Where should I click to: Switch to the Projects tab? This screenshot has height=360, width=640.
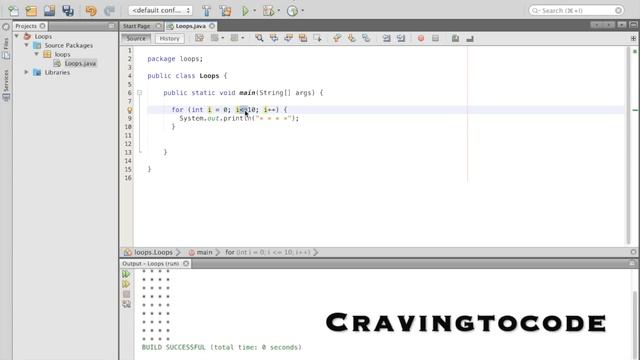26,26
